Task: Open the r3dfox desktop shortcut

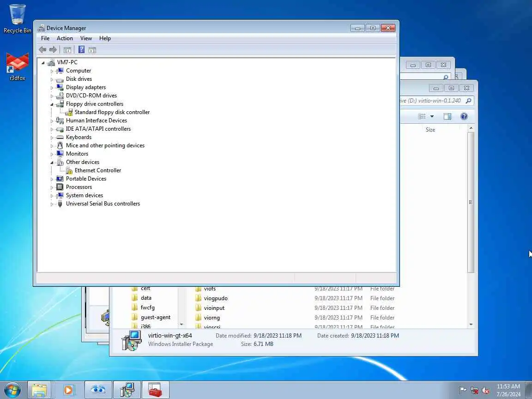Action: tap(17, 67)
